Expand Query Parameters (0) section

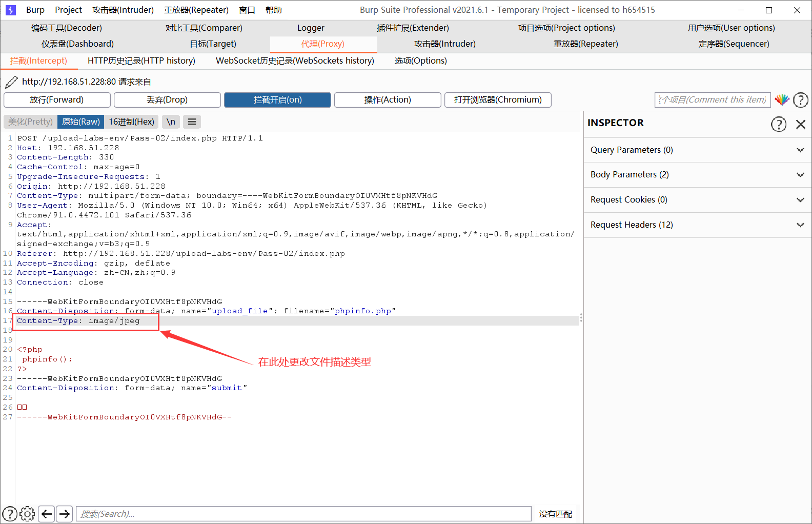click(698, 150)
